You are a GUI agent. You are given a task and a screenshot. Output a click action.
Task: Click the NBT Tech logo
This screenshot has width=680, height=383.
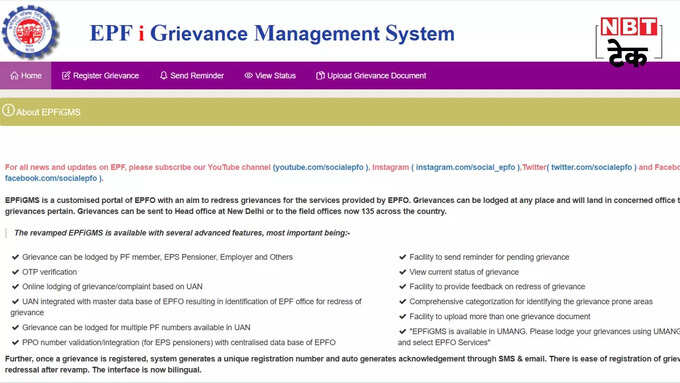coord(629,42)
